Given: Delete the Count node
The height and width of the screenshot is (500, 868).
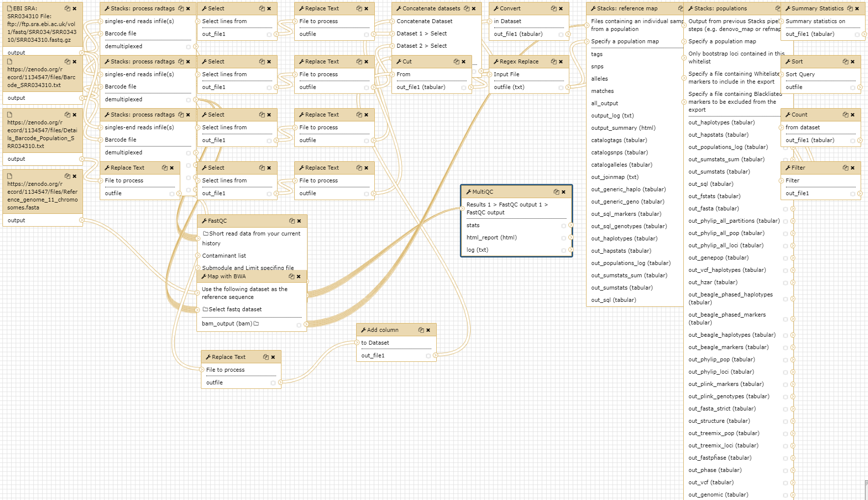Looking at the screenshot, I should coord(853,115).
